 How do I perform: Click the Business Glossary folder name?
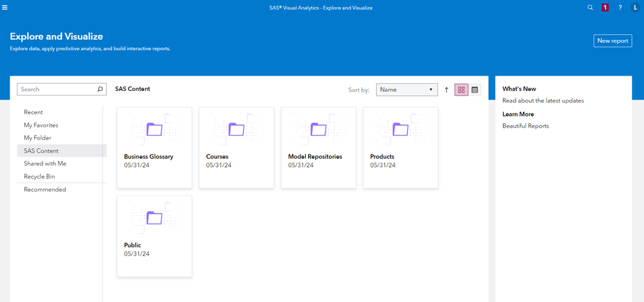coord(149,157)
